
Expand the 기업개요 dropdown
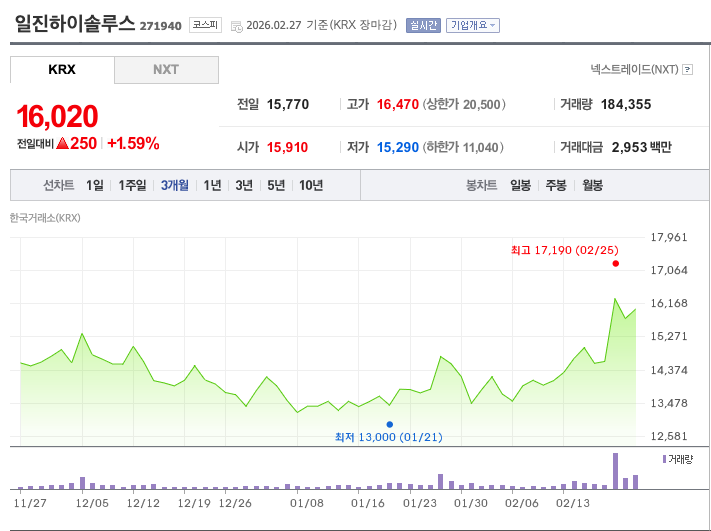coord(473,25)
